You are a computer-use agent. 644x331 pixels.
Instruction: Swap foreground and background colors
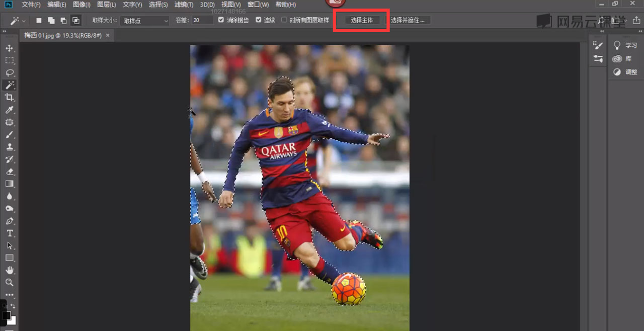coord(13,306)
